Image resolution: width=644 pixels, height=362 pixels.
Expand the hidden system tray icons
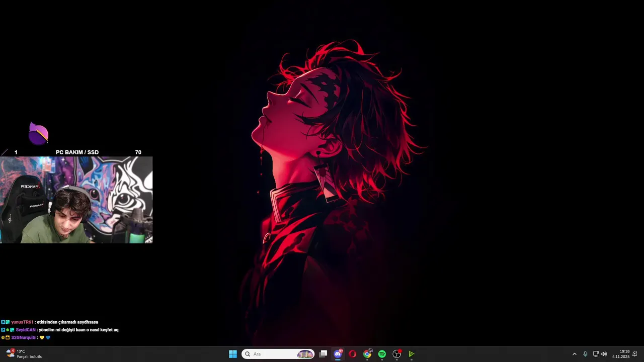575,354
